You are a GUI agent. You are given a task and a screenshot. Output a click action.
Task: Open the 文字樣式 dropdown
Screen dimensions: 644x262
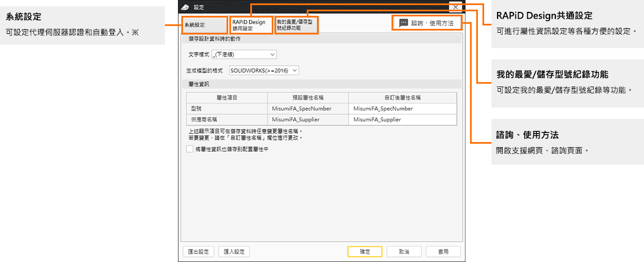coord(245,54)
